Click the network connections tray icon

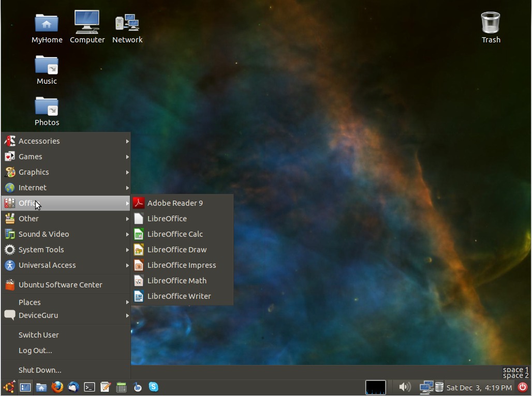click(x=426, y=387)
